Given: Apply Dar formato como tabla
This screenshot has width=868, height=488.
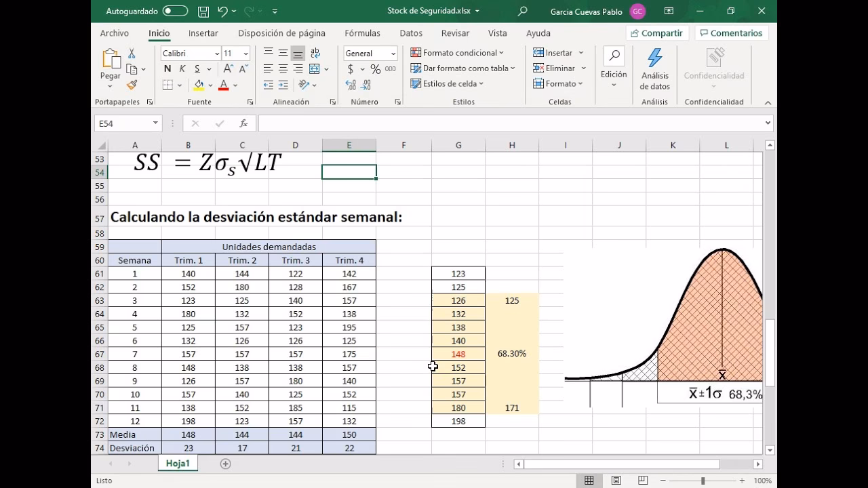Looking at the screenshot, I should coord(463,68).
